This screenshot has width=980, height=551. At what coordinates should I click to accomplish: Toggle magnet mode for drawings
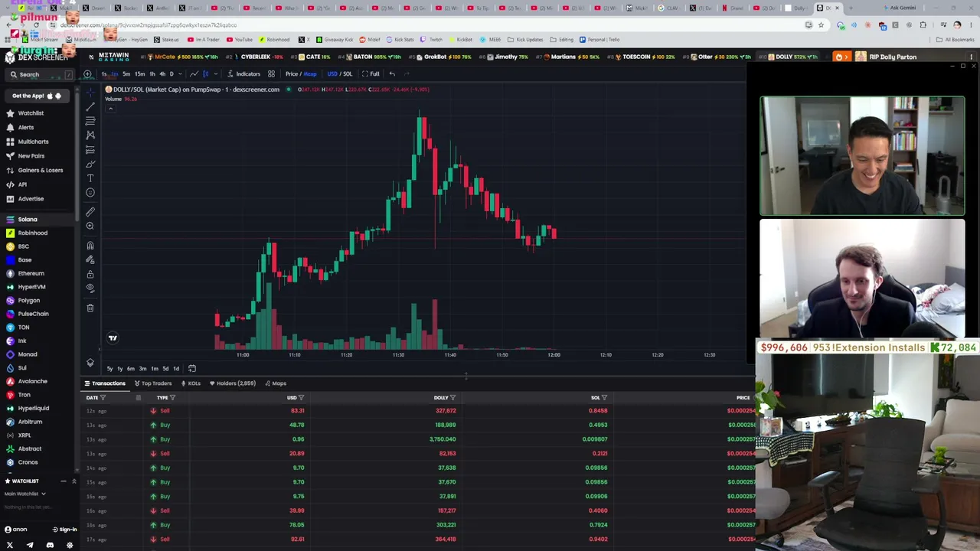(x=90, y=246)
